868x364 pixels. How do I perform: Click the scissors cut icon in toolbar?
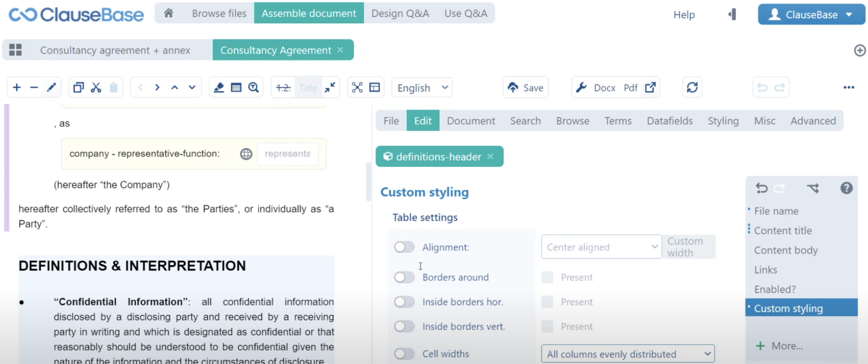pos(96,88)
